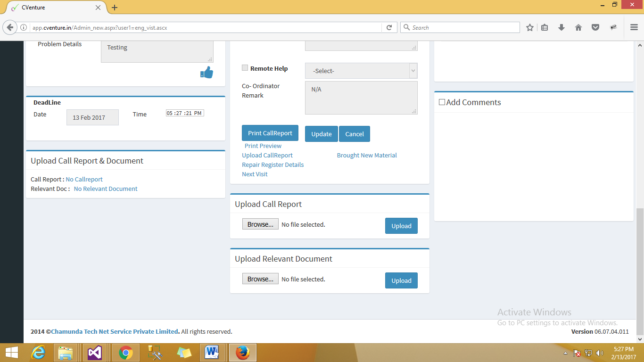The width and height of the screenshot is (644, 362).
Task: Click the Print CallReport button
Action: pyautogui.click(x=270, y=133)
